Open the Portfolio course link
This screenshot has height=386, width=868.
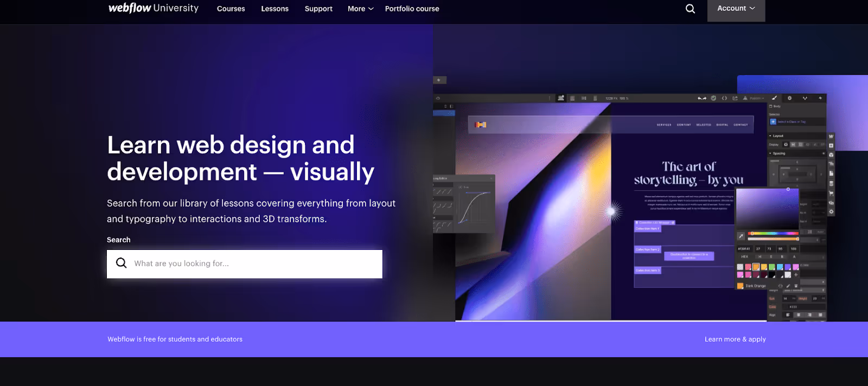tap(412, 9)
